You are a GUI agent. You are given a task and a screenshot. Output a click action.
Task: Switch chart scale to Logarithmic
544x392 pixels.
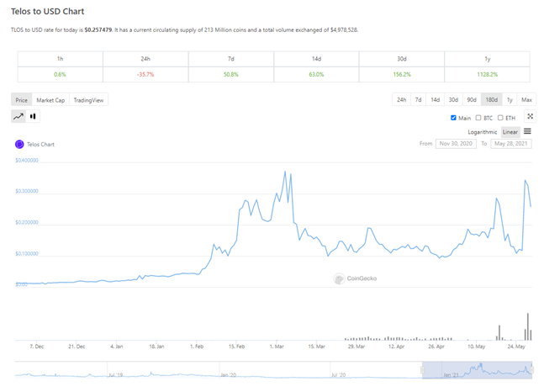click(483, 132)
